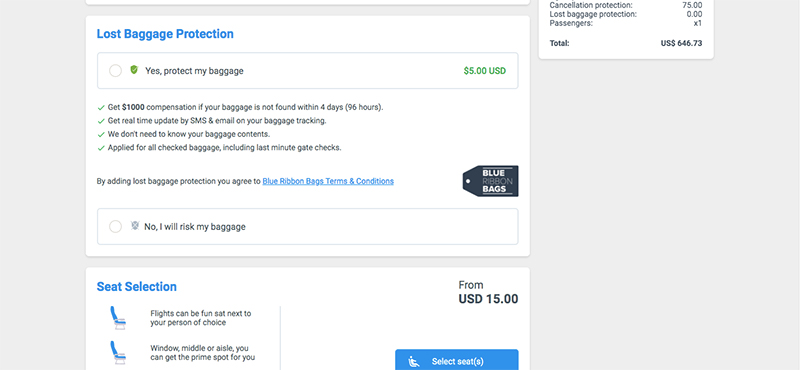Click the checkmark beside the gate checks line
Screen dimensions: 800x370
[101, 148]
